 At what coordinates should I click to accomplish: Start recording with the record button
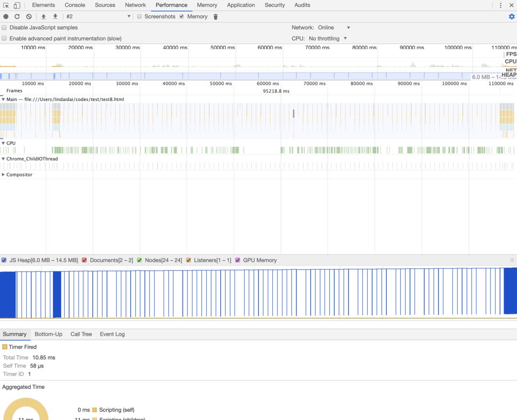point(6,16)
